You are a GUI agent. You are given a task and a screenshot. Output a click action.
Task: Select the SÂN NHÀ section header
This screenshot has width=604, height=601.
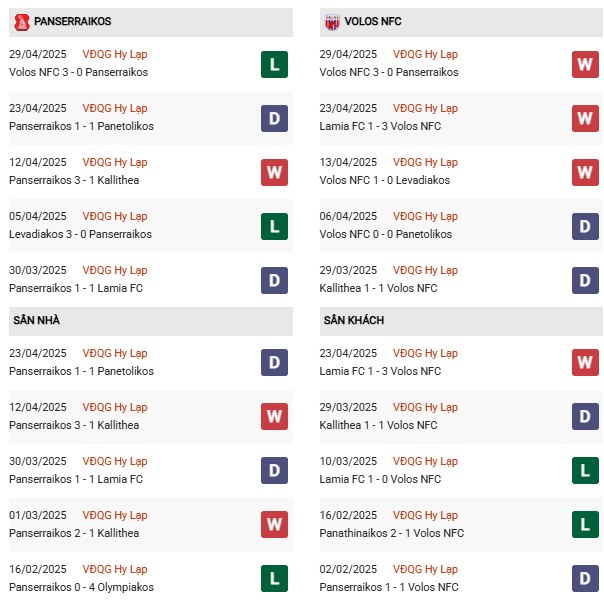click(38, 320)
